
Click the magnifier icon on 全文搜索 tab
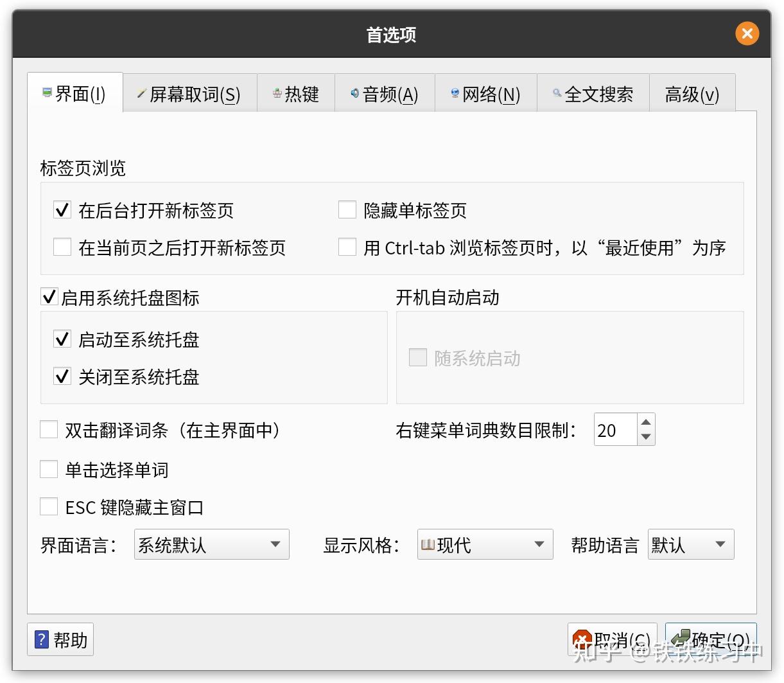pyautogui.click(x=557, y=94)
